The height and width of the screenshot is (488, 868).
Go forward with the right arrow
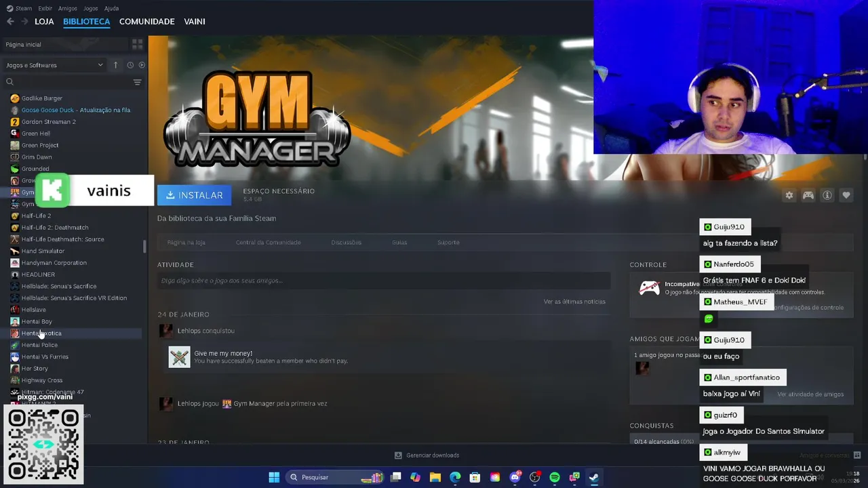coord(24,22)
